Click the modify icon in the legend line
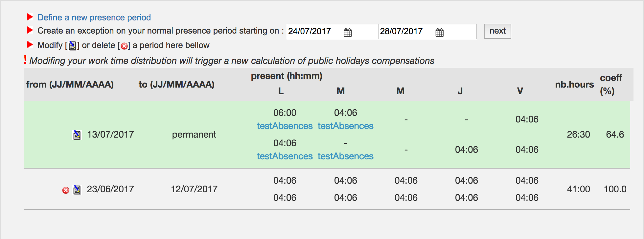Screen dimensions: 644x239 73,45
